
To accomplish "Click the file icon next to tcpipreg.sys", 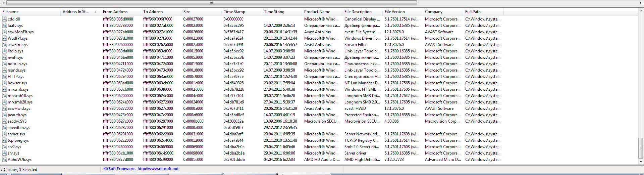I will pos(4,140).
